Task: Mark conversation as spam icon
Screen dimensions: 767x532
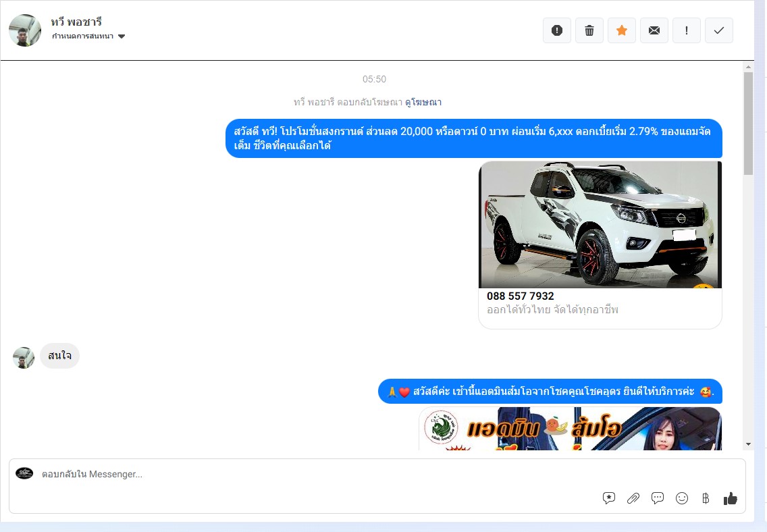Action: pyautogui.click(x=556, y=30)
